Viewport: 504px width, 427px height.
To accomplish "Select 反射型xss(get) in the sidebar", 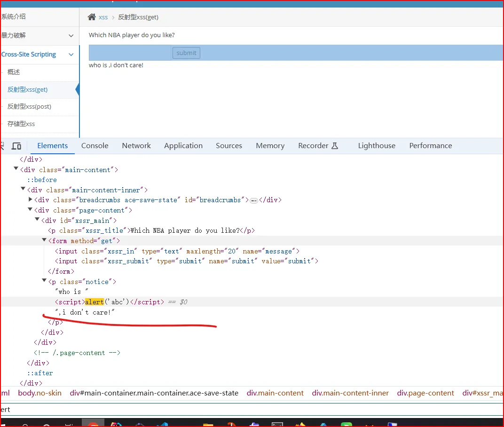I will (28, 90).
